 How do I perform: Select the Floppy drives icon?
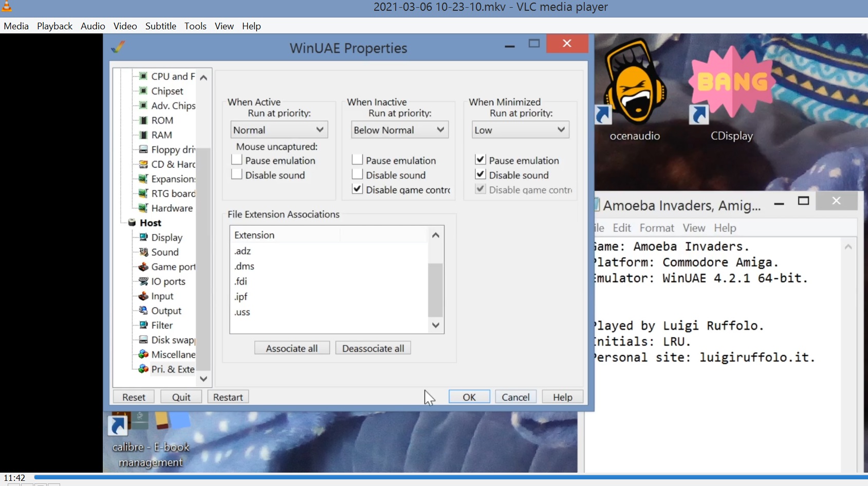pyautogui.click(x=144, y=150)
